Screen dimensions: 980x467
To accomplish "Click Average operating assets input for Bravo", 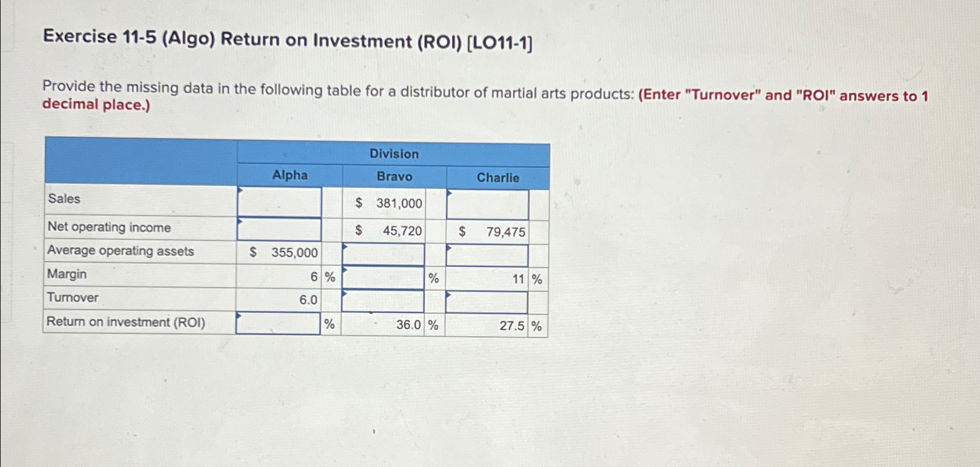I will tap(382, 252).
